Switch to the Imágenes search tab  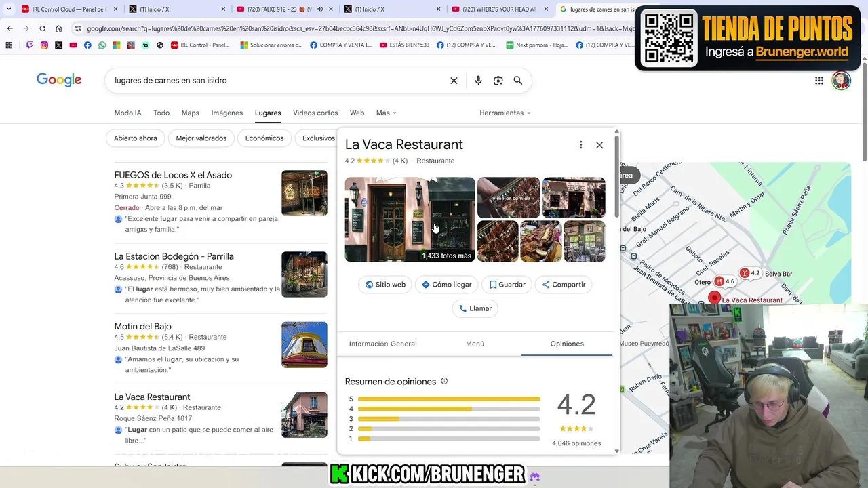(226, 113)
